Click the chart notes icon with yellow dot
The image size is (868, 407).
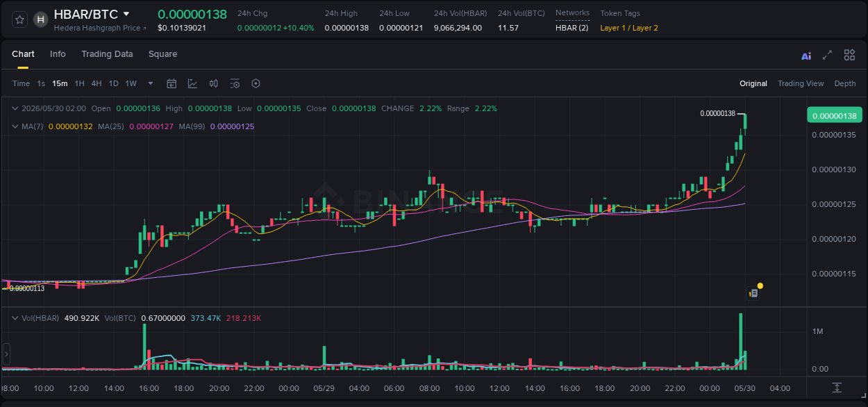pos(753,293)
